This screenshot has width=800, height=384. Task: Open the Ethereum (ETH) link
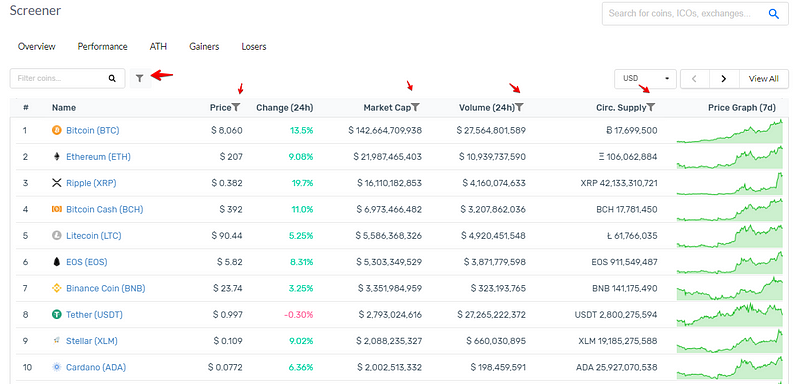[98, 157]
